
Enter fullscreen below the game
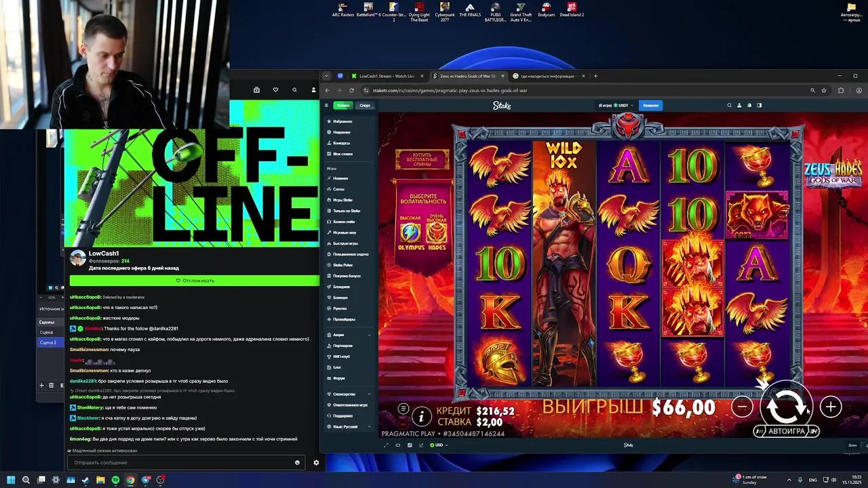tap(387, 445)
